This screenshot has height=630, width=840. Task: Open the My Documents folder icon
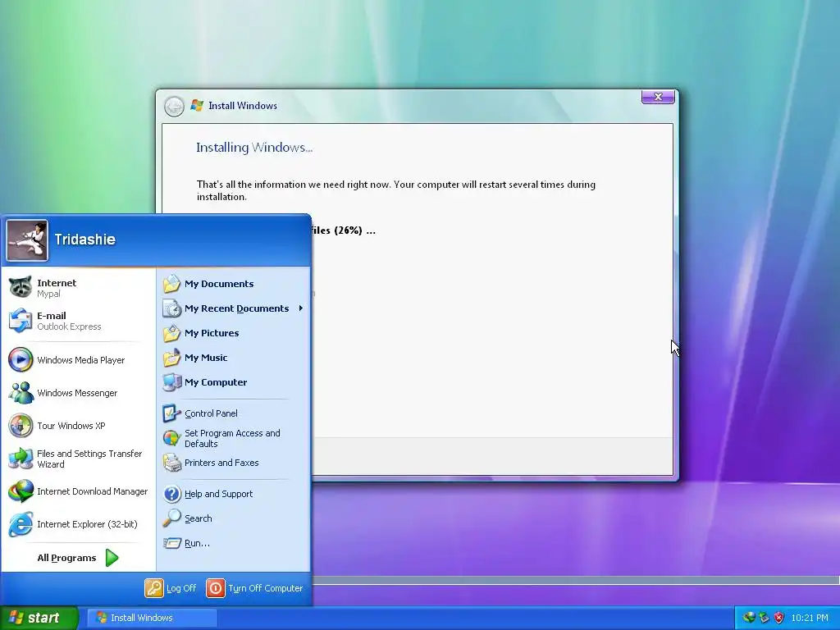tap(172, 283)
